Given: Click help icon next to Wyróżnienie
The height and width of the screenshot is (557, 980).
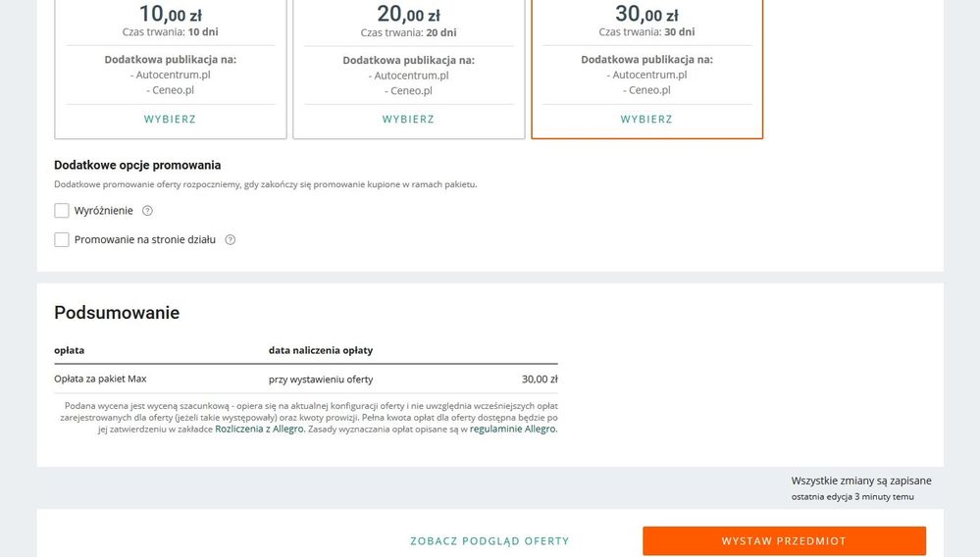Looking at the screenshot, I should click(x=148, y=211).
